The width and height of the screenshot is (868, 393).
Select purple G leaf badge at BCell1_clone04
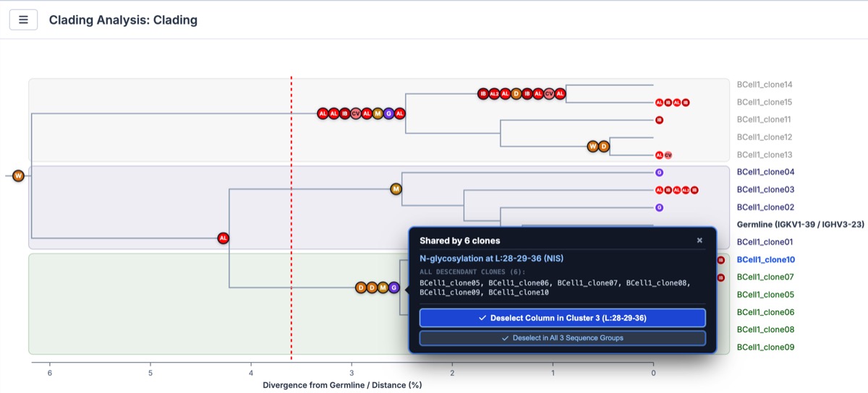[x=659, y=173]
